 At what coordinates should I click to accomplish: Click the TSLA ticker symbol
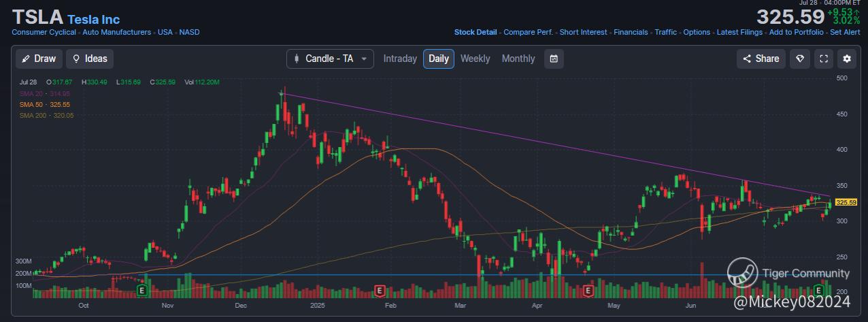tap(37, 17)
